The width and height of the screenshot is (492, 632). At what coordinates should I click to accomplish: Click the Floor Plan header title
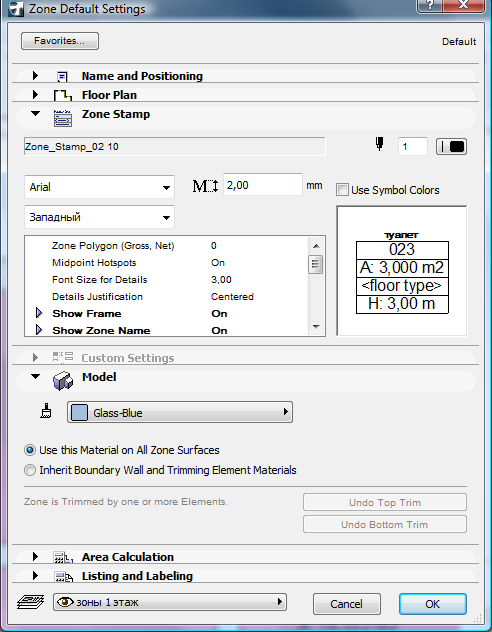point(109,95)
